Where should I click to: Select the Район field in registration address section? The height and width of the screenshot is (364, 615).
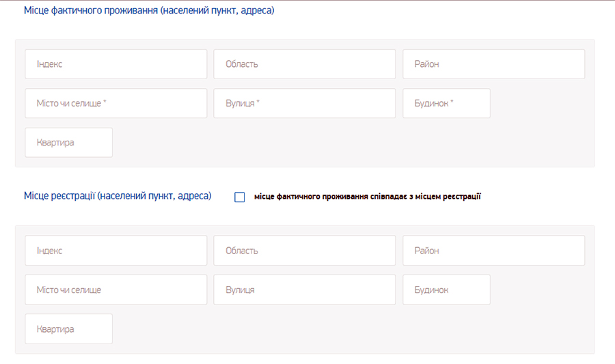pyautogui.click(x=493, y=251)
